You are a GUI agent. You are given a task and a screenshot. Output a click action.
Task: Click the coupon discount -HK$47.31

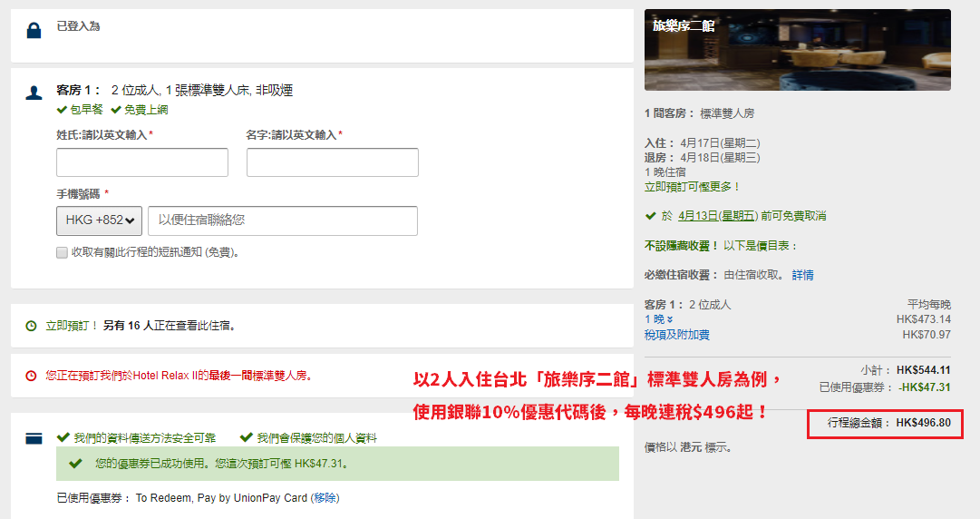click(x=925, y=387)
